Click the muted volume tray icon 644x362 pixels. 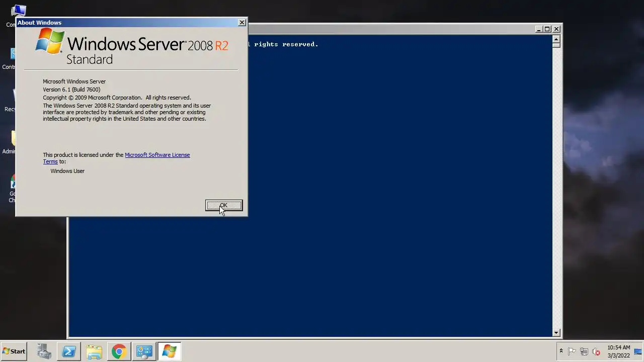point(596,351)
